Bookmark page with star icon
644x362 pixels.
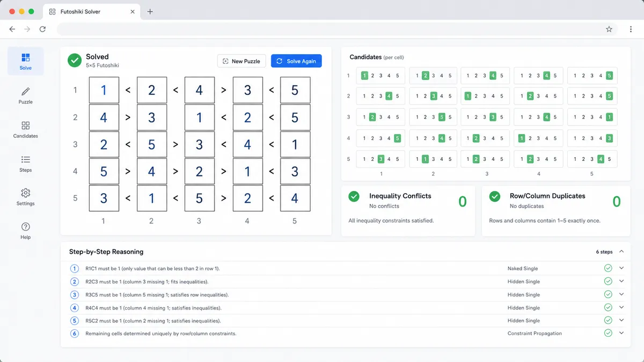(x=609, y=29)
